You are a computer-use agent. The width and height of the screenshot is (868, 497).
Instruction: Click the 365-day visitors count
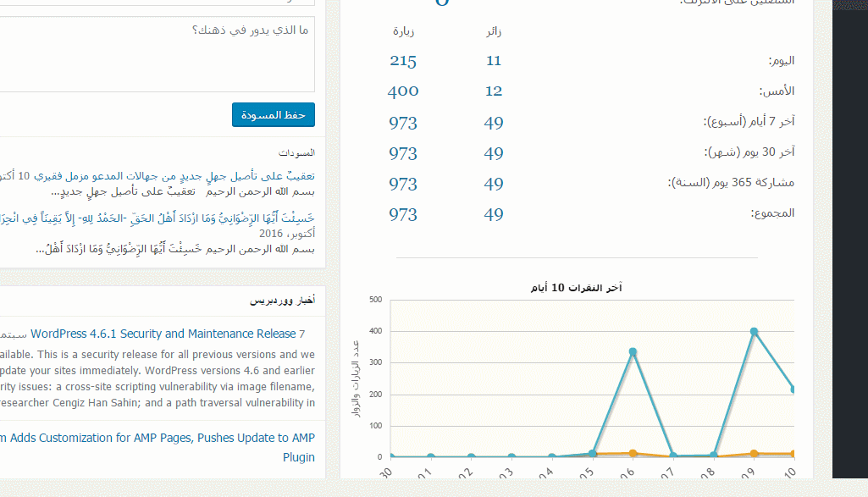494,184
